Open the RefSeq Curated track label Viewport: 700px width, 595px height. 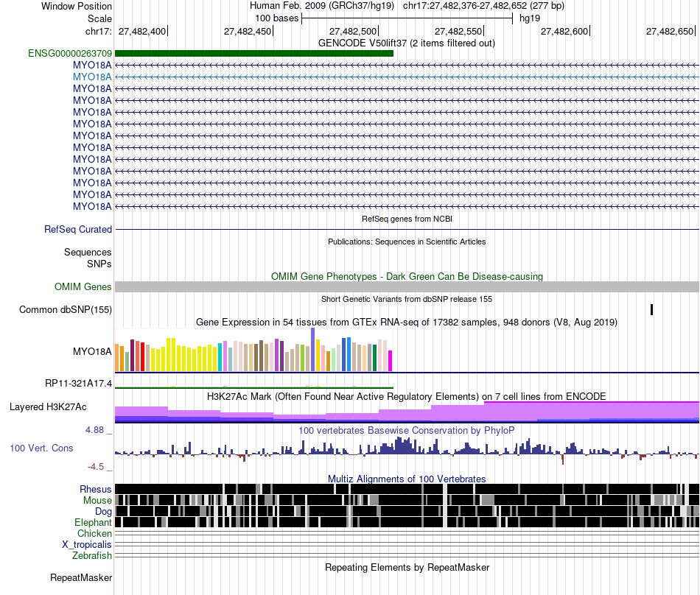coord(77,229)
